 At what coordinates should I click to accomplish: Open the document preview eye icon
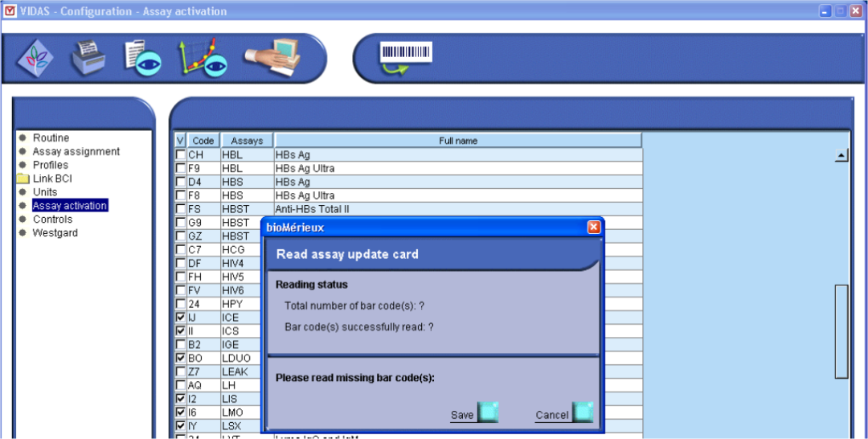coord(142,59)
